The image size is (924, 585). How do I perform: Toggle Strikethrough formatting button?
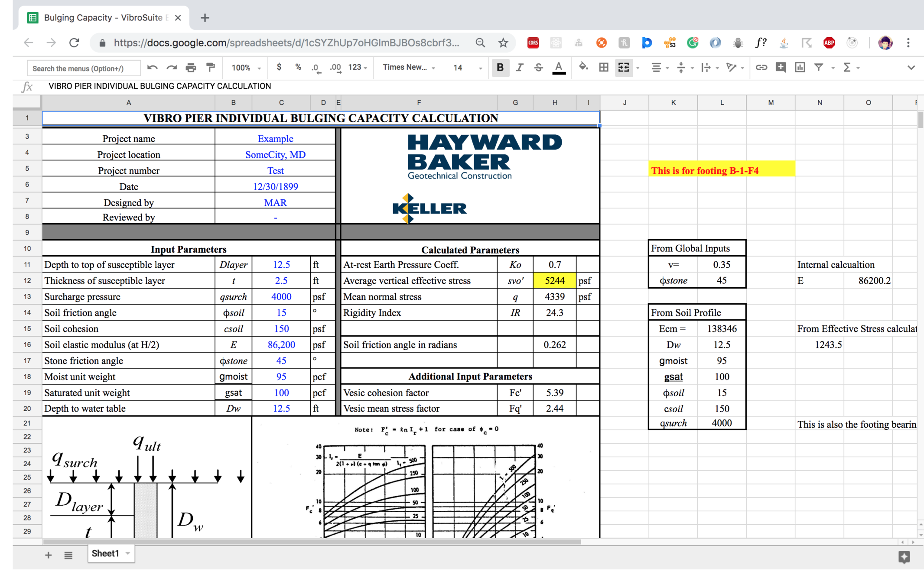point(538,68)
